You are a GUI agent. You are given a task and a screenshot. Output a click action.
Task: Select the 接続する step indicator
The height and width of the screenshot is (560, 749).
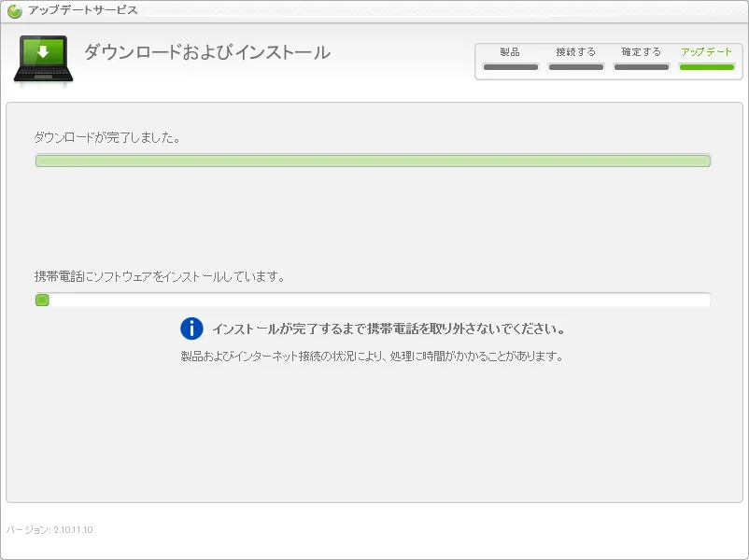click(x=575, y=53)
